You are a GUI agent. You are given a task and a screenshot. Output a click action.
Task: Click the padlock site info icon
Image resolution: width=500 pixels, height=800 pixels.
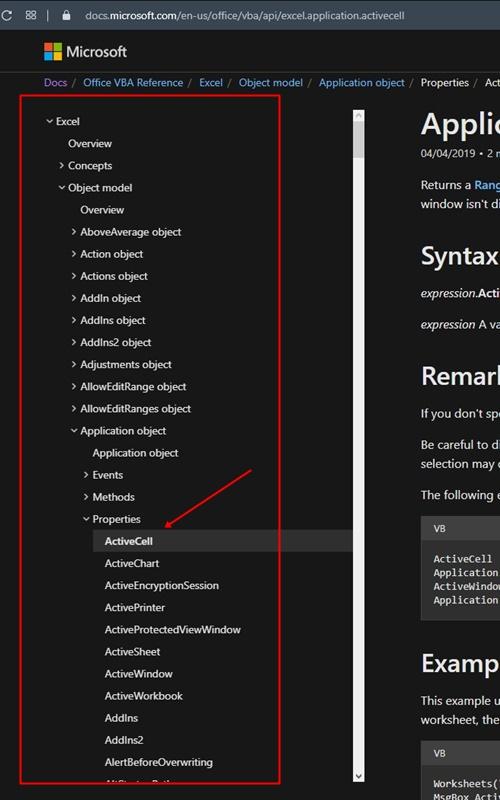click(66, 15)
